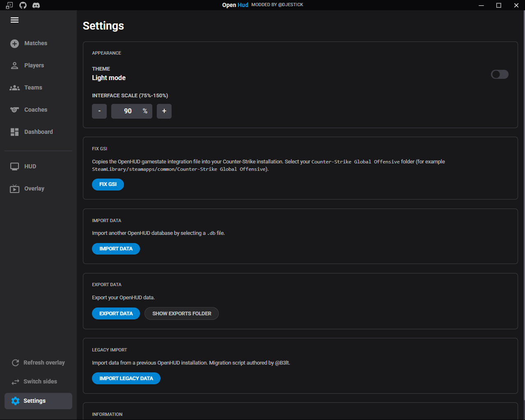This screenshot has width=525, height=420.
Task: Go to Coaches page
Action: point(36,110)
